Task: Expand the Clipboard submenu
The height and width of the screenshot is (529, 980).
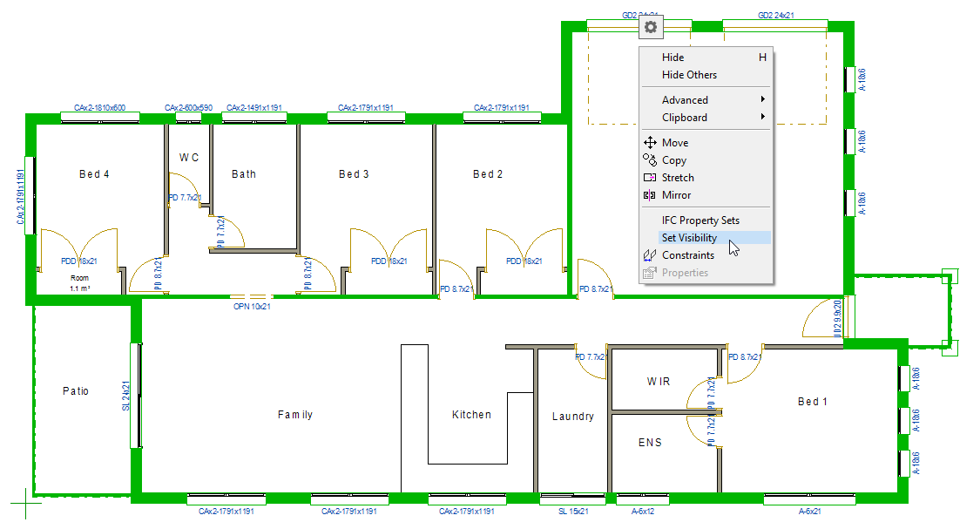Action: tap(684, 117)
